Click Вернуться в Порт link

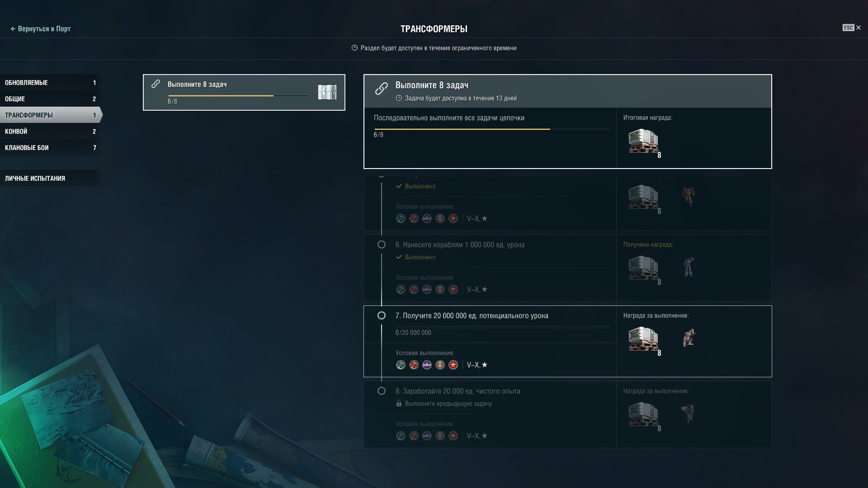tap(40, 29)
